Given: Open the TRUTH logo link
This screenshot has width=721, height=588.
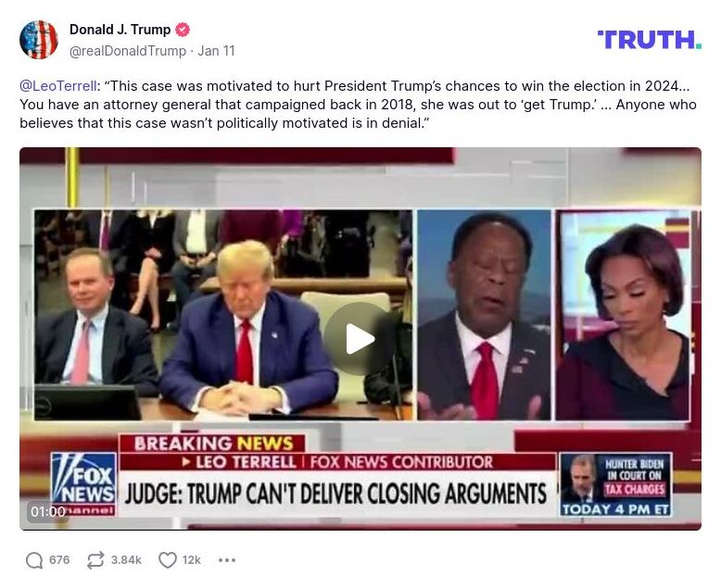Looking at the screenshot, I should (x=650, y=40).
